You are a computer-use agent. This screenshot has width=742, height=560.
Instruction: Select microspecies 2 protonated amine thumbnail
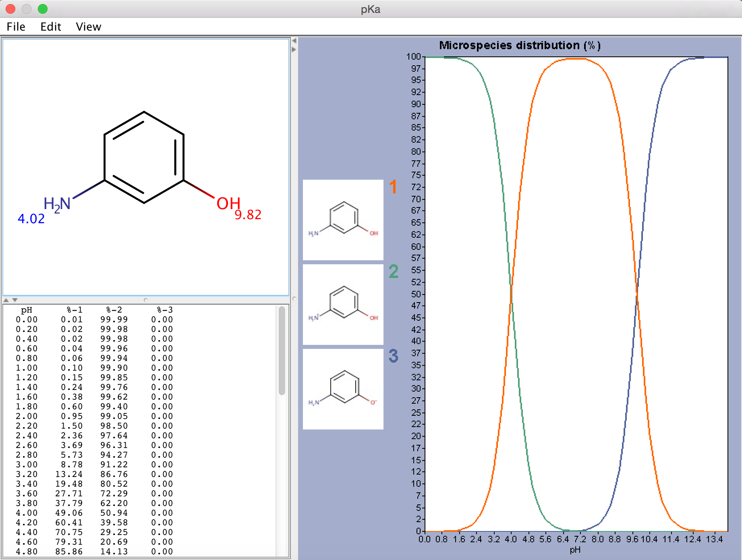click(x=343, y=305)
